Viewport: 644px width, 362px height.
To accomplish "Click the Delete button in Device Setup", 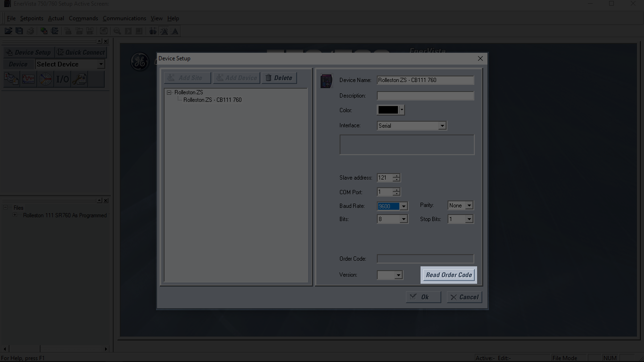I will tap(279, 78).
